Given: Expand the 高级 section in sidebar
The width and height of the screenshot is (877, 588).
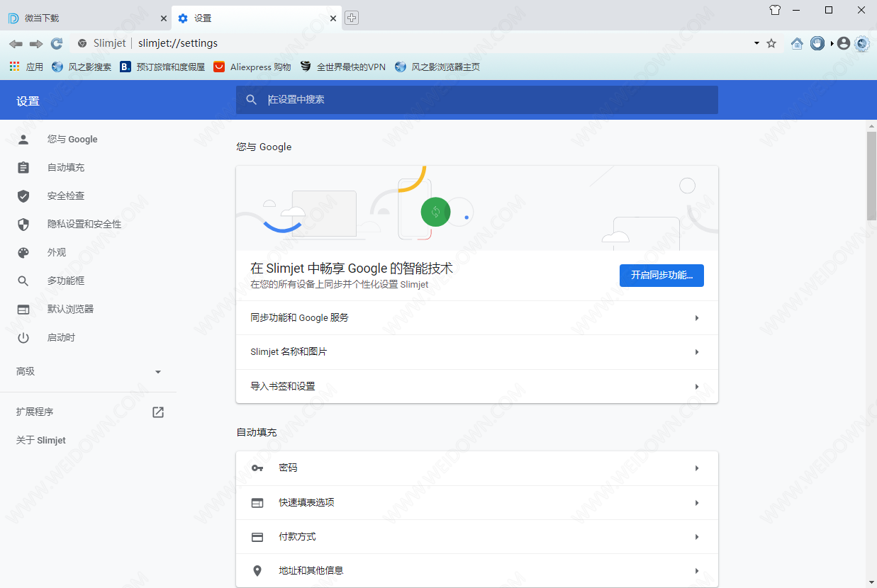Looking at the screenshot, I should (89, 371).
